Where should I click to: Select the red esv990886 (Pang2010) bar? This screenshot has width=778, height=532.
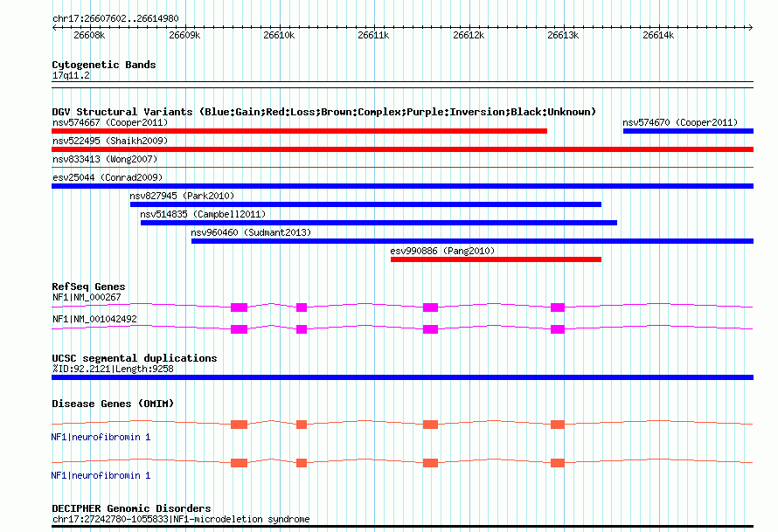pyautogui.click(x=496, y=259)
